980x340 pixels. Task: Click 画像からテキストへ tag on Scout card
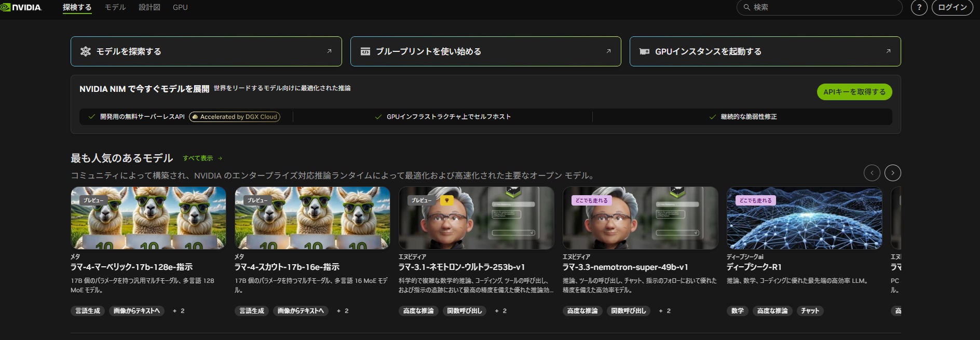[301, 311]
